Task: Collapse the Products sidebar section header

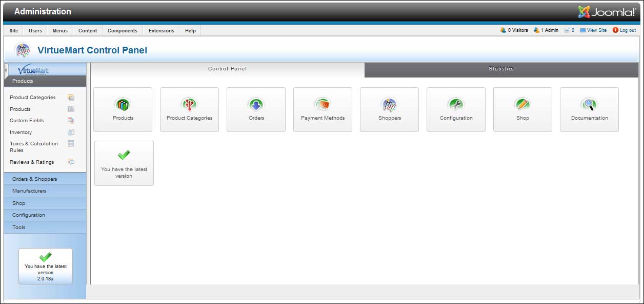Action: 45,81
